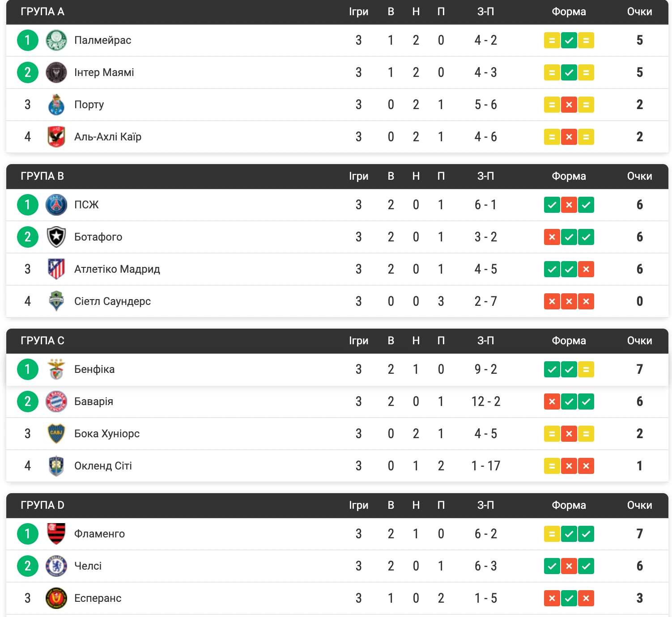
Task: Click the Аль-Ахлі Каїр team name
Action: [108, 137]
